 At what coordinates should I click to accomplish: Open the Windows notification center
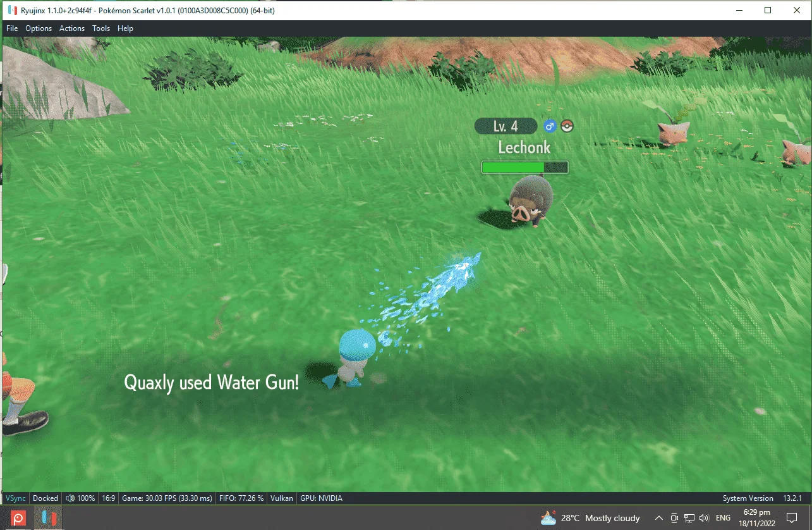(x=792, y=518)
